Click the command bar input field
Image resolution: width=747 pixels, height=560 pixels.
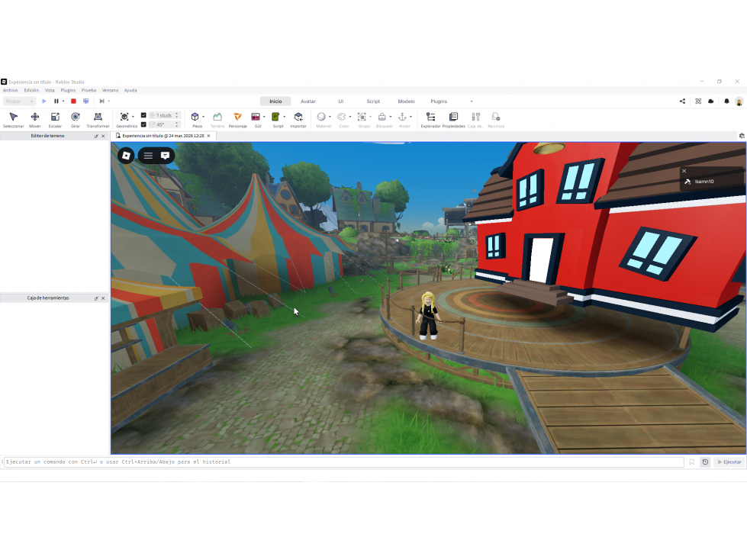tap(343, 462)
